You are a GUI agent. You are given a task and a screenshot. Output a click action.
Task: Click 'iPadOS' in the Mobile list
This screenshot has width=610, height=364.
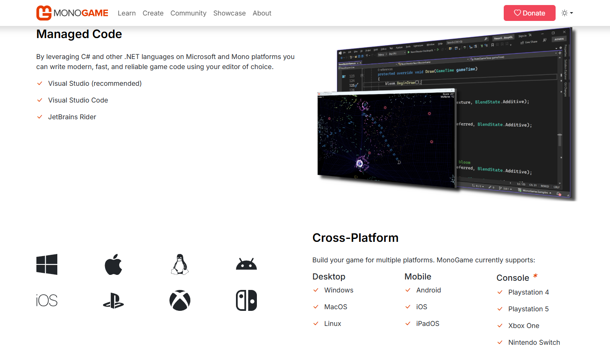[x=428, y=324]
